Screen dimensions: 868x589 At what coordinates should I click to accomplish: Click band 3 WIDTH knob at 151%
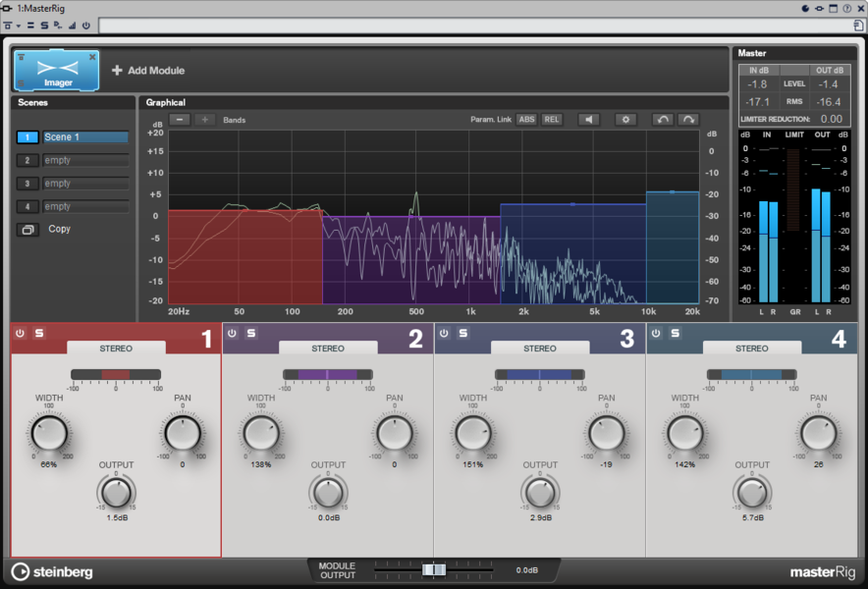(x=473, y=434)
